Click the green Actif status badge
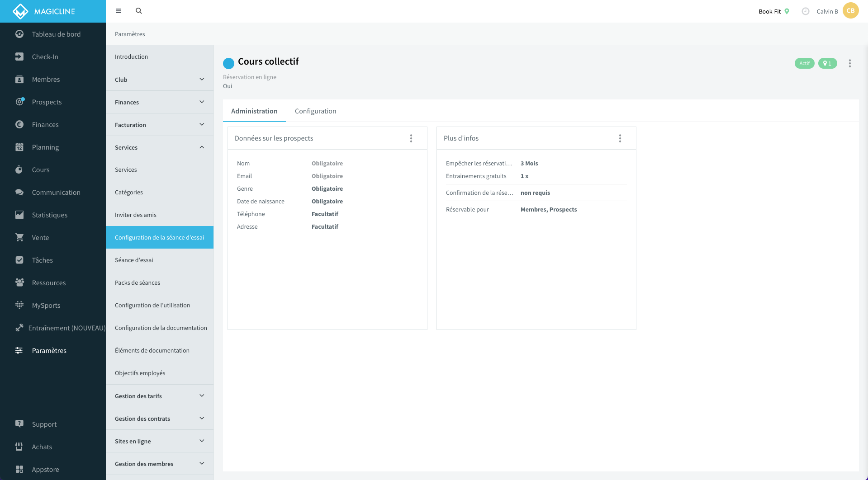Image resolution: width=868 pixels, height=480 pixels. (804, 64)
